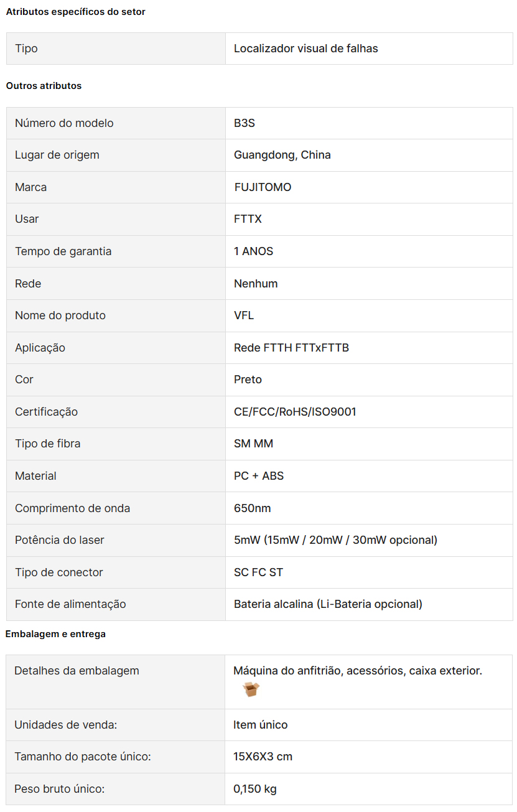Click the 'Guangdong, China' origin value
The width and height of the screenshot is (517, 812).
(282, 155)
